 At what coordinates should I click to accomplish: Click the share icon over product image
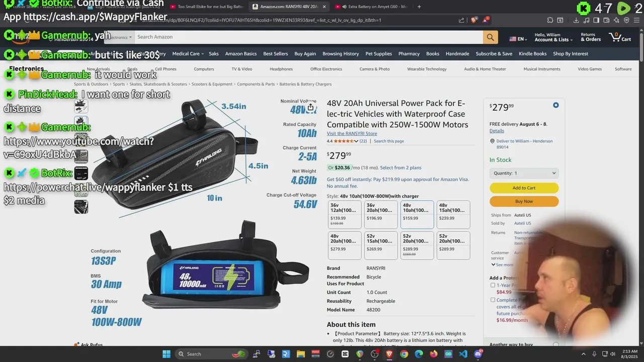click(310, 107)
